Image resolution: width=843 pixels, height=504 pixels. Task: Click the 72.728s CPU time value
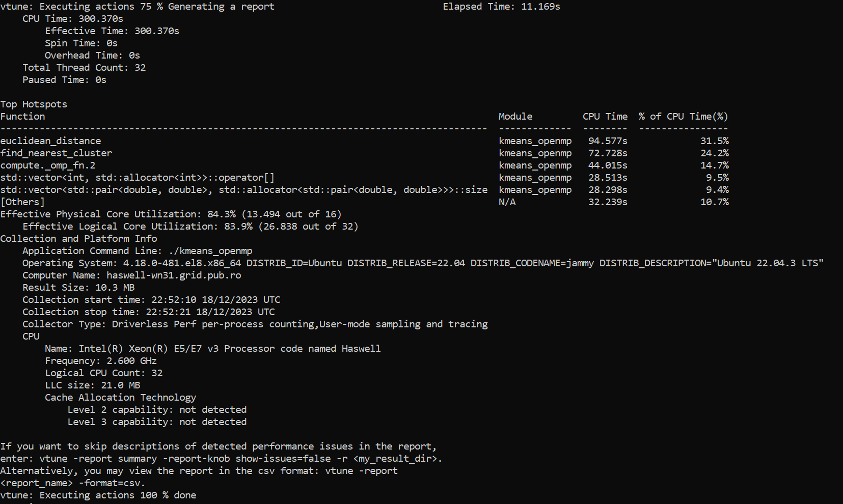coord(608,153)
